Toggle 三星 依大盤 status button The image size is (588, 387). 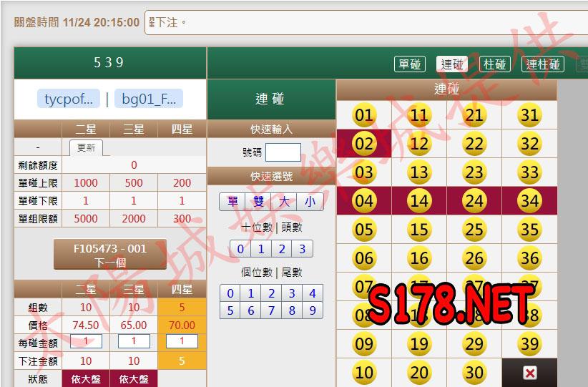click(x=134, y=378)
